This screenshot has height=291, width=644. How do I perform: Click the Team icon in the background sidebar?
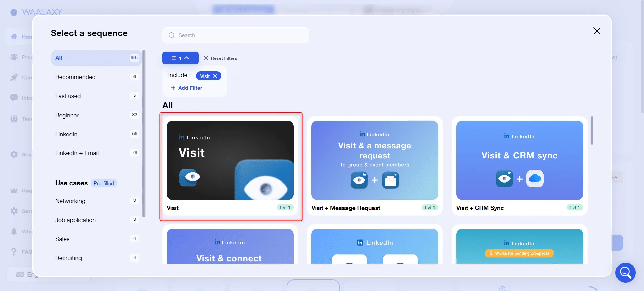click(x=14, y=119)
